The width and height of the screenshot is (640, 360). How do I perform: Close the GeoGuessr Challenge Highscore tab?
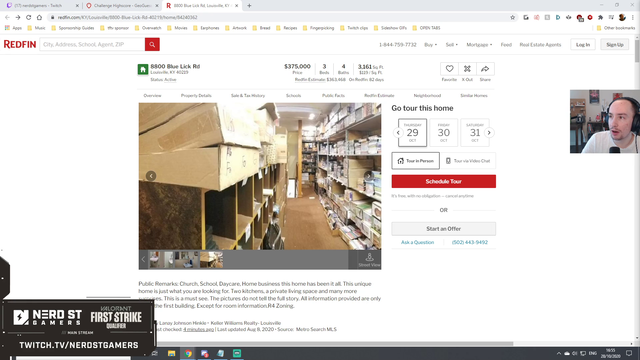157,6
